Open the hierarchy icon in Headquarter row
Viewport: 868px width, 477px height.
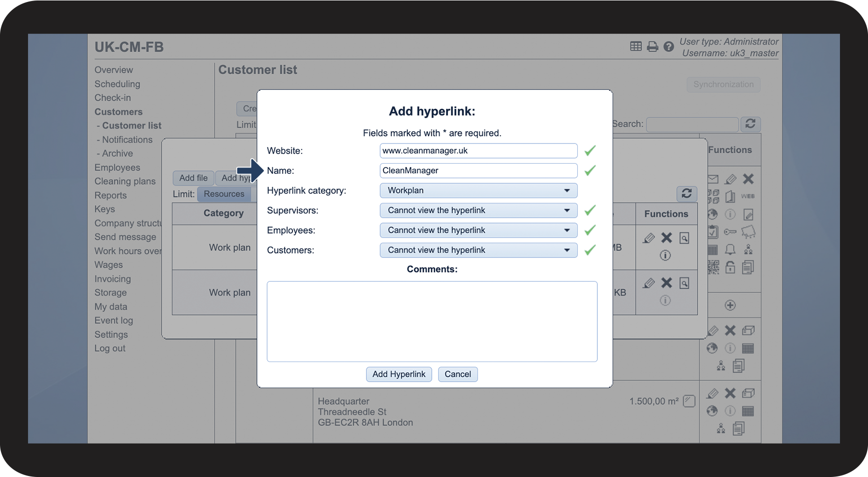pyautogui.click(x=721, y=428)
